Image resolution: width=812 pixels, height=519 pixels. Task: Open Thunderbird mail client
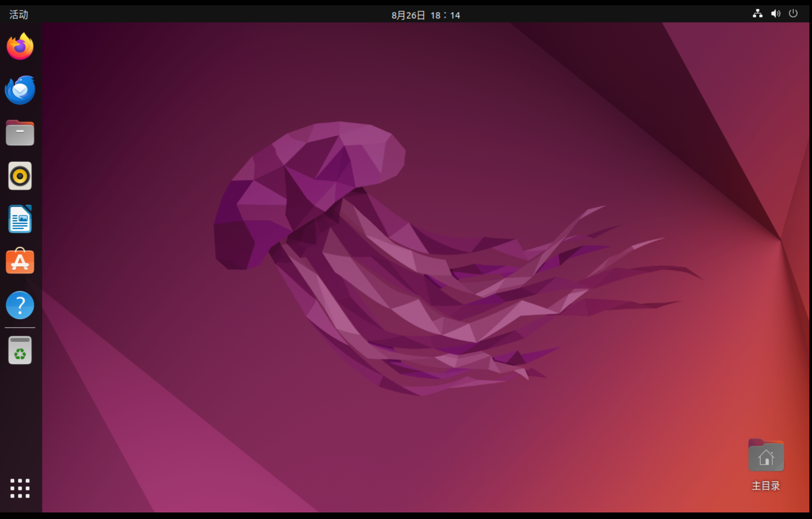(x=20, y=89)
